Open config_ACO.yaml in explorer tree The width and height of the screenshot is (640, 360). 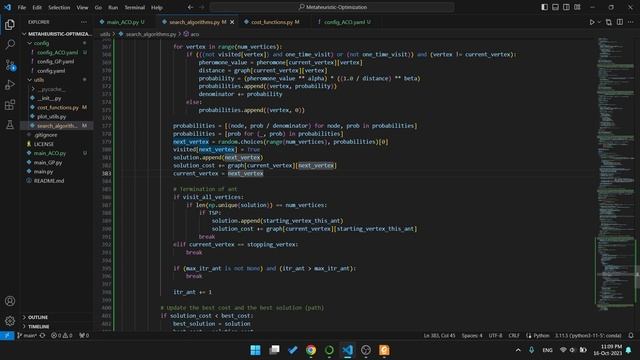point(56,52)
